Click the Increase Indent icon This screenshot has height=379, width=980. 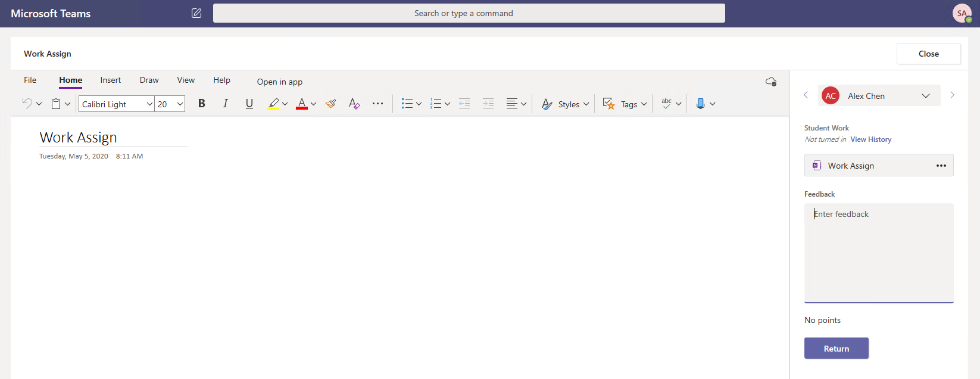[x=488, y=104]
